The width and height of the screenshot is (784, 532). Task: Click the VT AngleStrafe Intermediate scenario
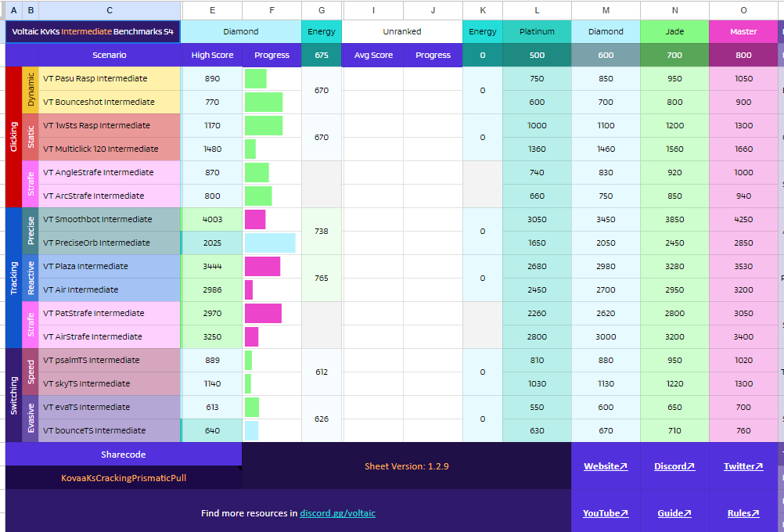(110, 172)
